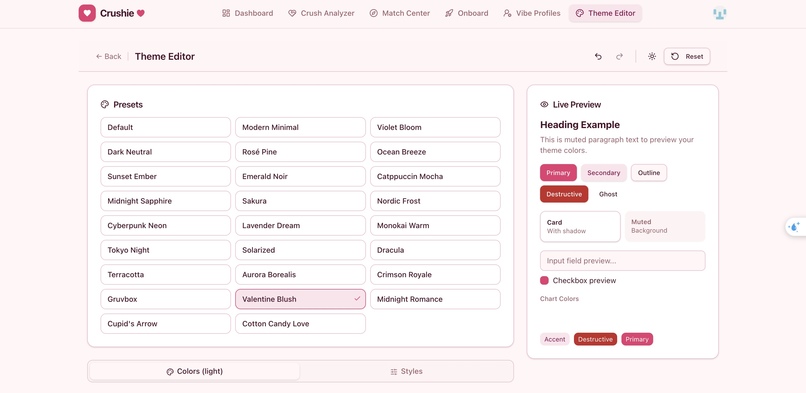Choose the Tokyo Night preset

(166, 250)
